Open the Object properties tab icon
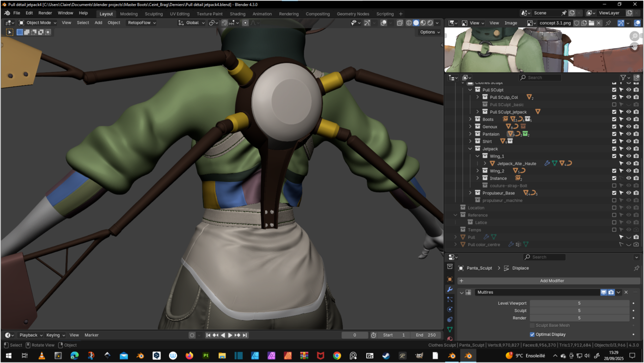This screenshot has height=363, width=644. coord(450,279)
